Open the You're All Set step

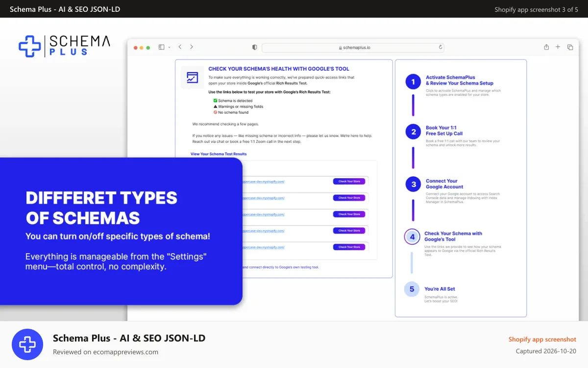440,289
